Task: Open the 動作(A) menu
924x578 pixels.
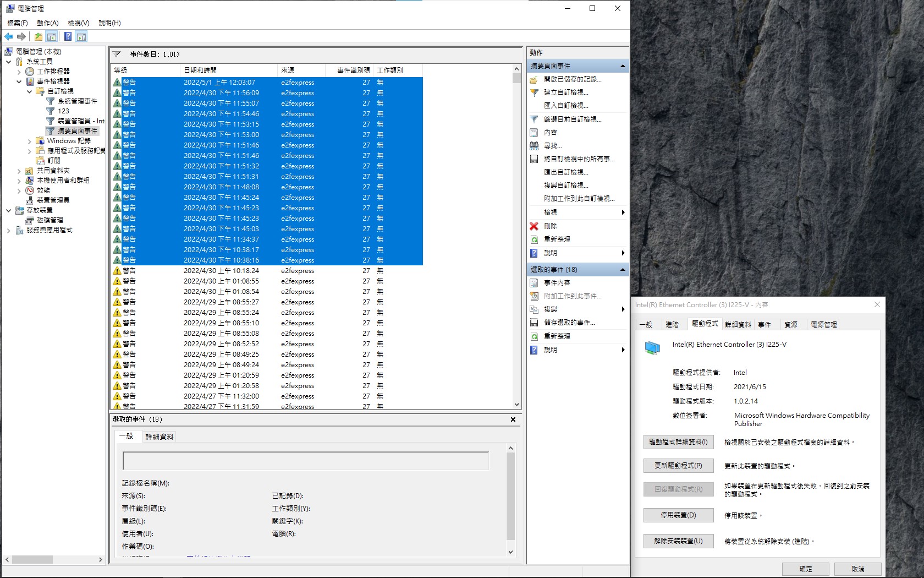Action: [x=47, y=23]
